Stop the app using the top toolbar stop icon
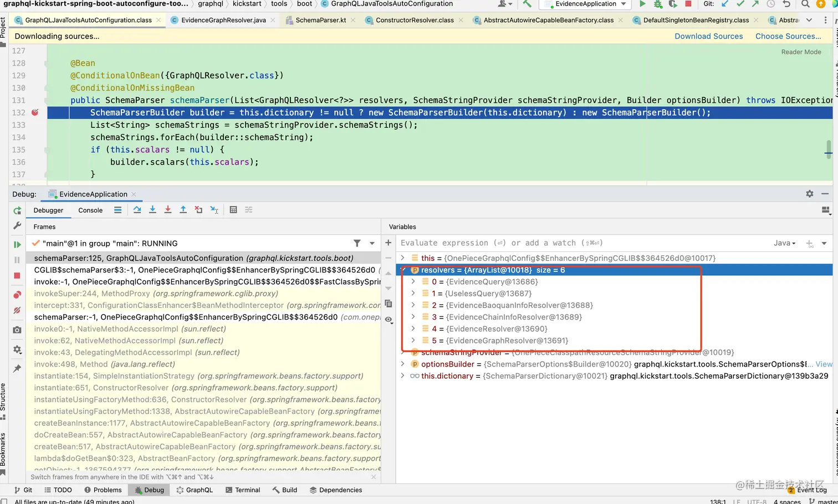The width and height of the screenshot is (838, 504). click(688, 4)
